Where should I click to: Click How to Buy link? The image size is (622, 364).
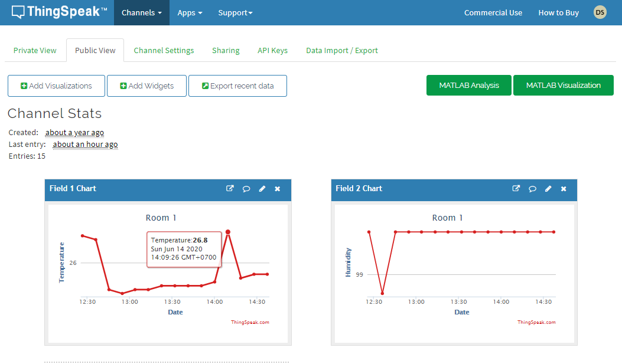[x=558, y=12]
